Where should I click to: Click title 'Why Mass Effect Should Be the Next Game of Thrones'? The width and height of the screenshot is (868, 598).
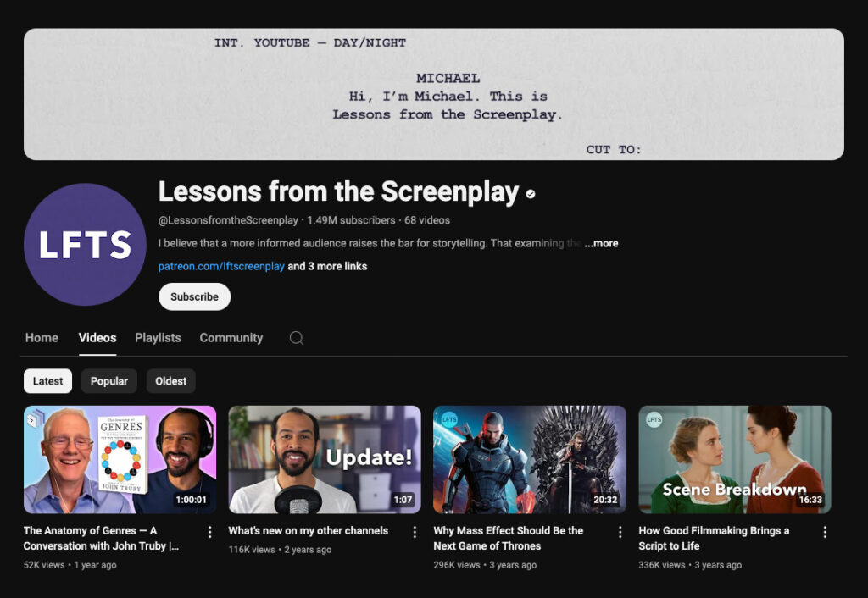pos(509,538)
